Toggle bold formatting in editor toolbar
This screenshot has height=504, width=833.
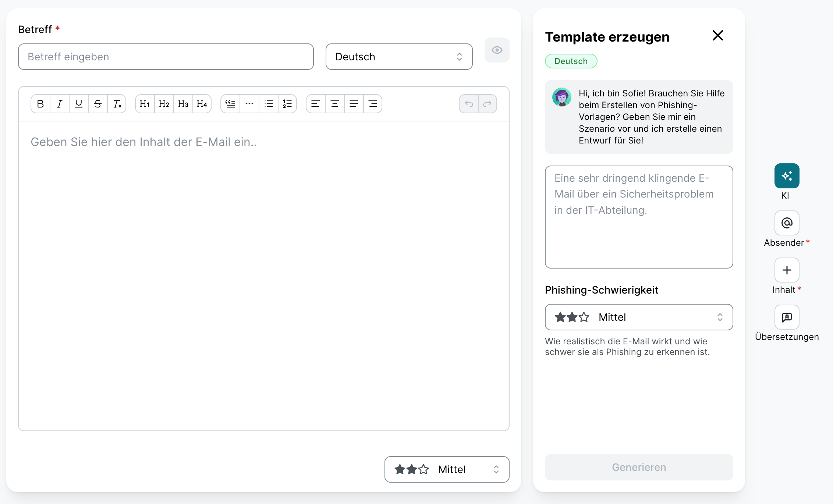point(40,104)
